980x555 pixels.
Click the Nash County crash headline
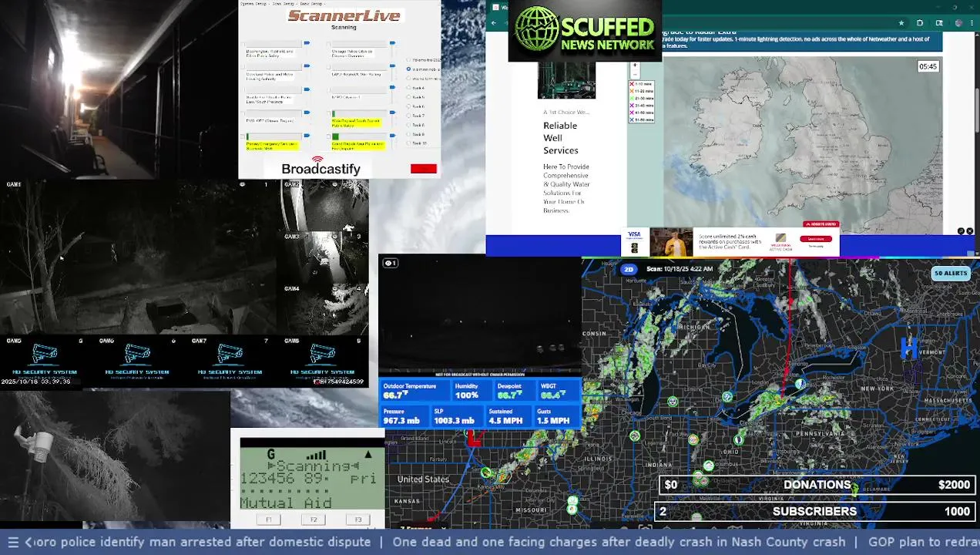tap(619, 542)
